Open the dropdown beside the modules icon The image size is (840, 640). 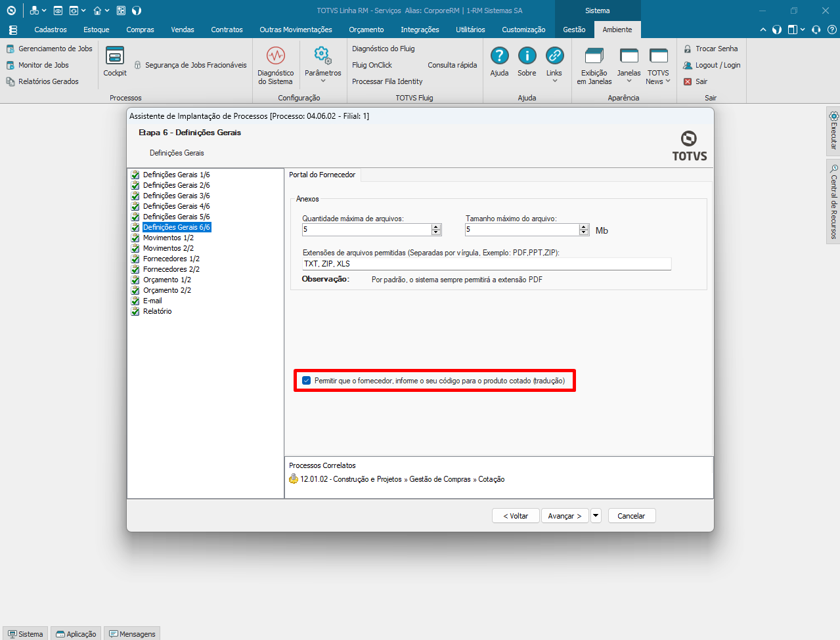(43, 11)
